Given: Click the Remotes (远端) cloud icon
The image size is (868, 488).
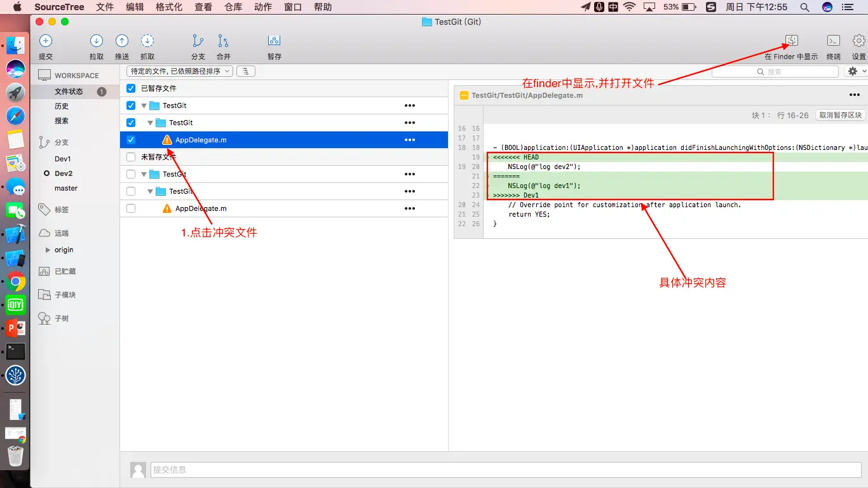Looking at the screenshot, I should pos(44,233).
